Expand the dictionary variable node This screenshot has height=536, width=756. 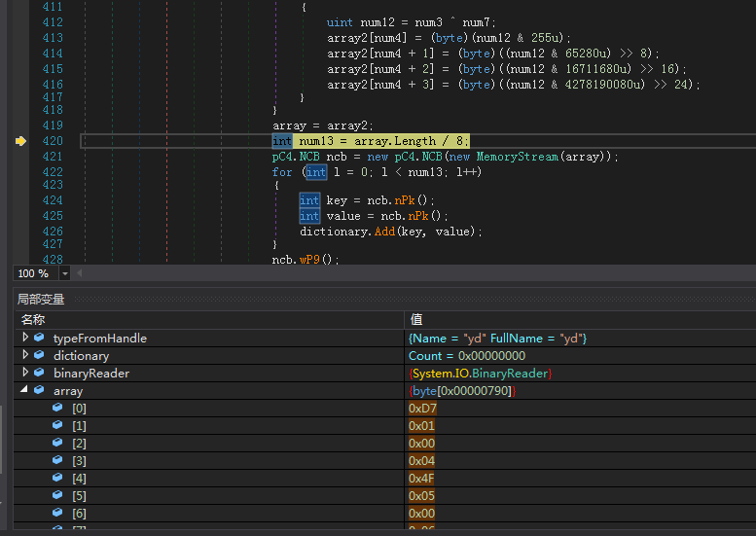(x=25, y=355)
